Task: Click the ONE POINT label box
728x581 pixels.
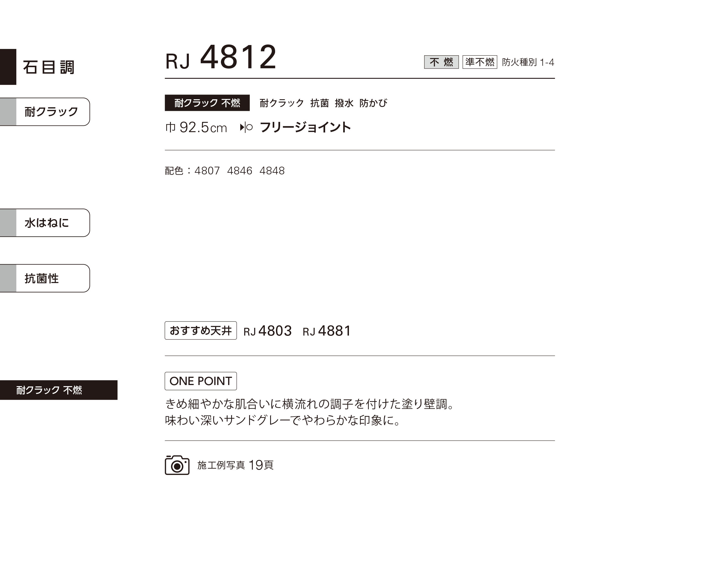Action: [x=200, y=381]
